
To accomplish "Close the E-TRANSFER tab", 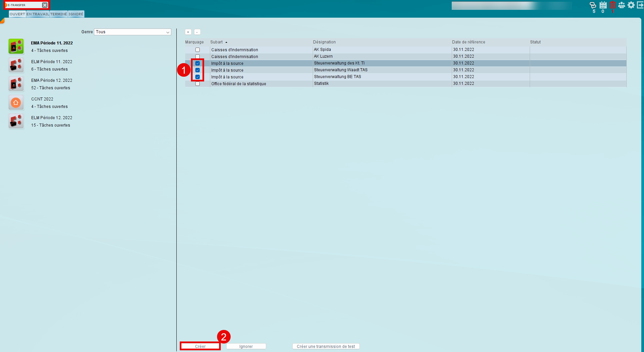I will 45,5.
